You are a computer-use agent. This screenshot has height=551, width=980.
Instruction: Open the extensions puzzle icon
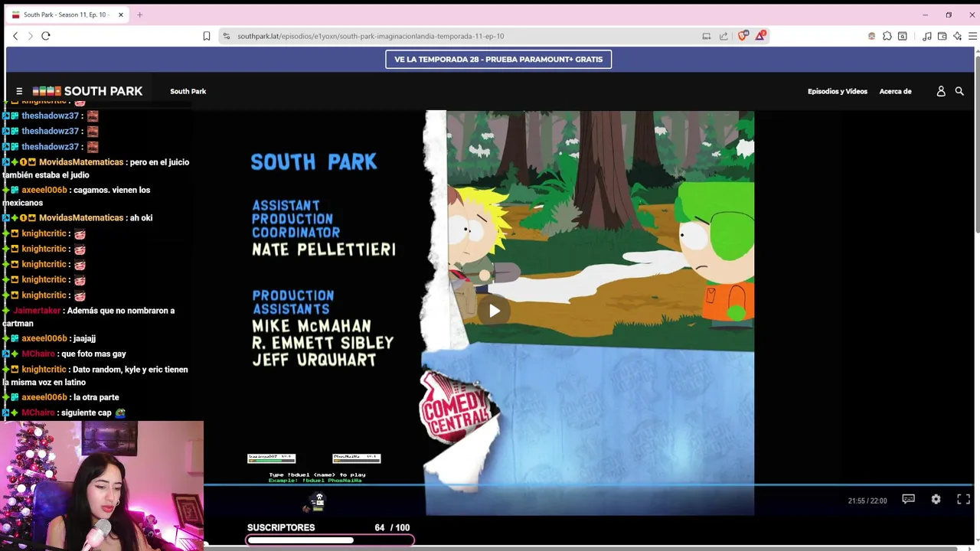click(x=887, y=36)
